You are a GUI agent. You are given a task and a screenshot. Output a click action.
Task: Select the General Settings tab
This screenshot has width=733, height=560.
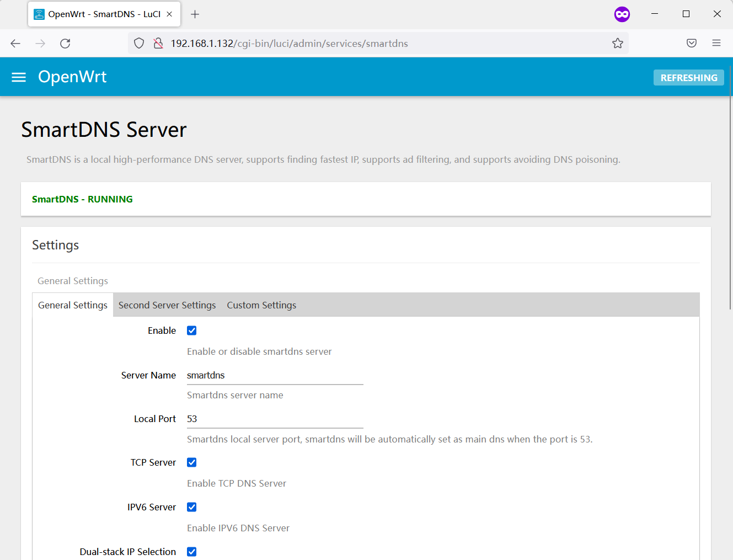click(73, 305)
